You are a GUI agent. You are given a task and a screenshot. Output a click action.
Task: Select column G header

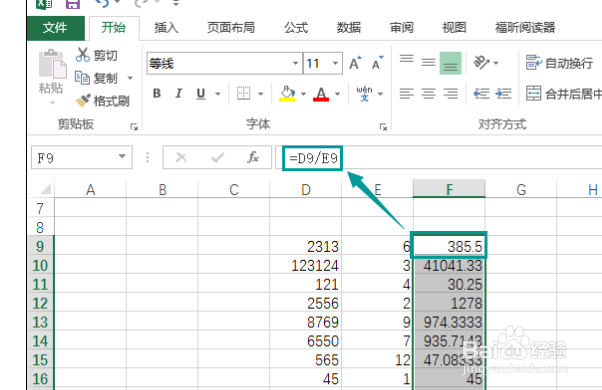521,190
